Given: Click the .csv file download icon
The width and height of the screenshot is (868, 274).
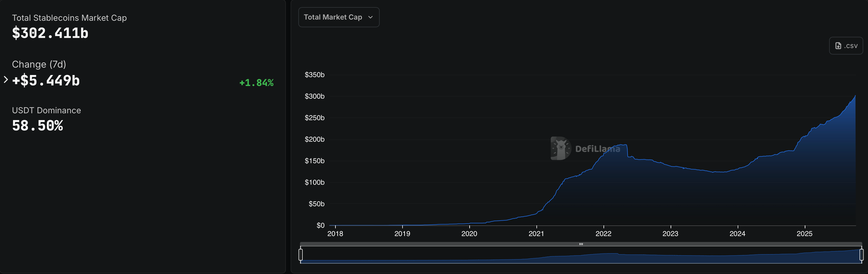Looking at the screenshot, I should point(838,46).
